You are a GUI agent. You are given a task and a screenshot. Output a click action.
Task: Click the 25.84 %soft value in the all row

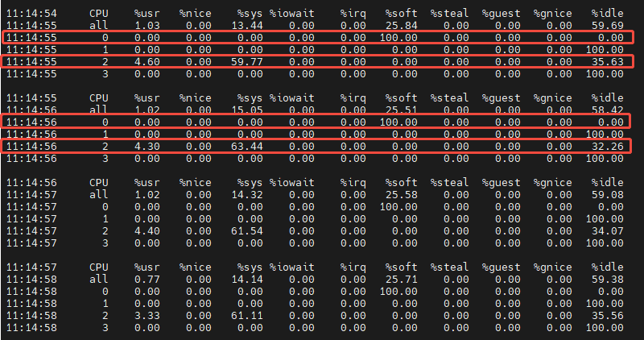pyautogui.click(x=401, y=26)
